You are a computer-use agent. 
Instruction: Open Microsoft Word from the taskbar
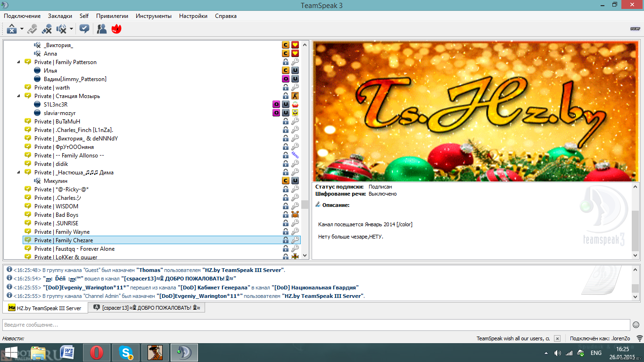click(67, 353)
